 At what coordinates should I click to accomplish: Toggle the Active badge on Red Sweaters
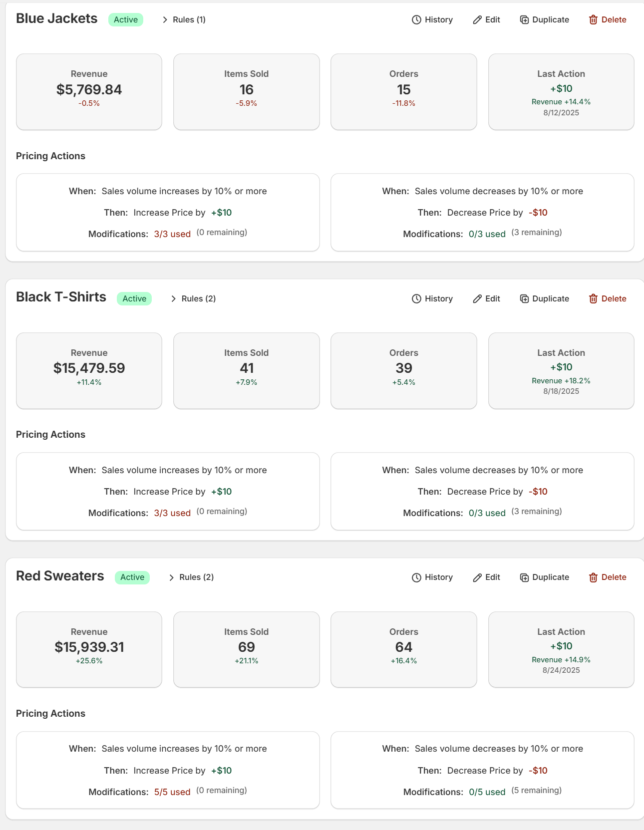132,577
